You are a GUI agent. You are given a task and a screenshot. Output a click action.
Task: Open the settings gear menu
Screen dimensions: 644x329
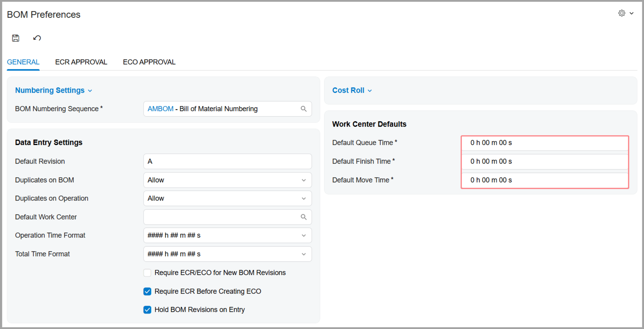click(x=621, y=13)
